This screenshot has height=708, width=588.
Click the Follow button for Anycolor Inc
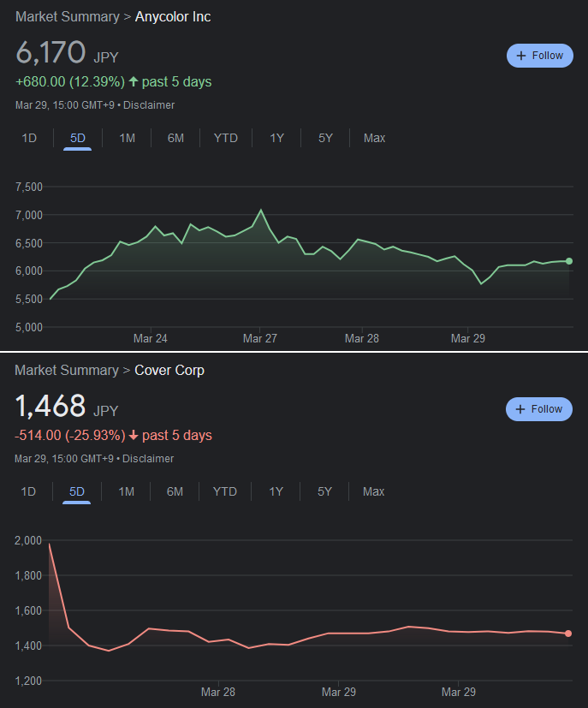[x=539, y=56]
